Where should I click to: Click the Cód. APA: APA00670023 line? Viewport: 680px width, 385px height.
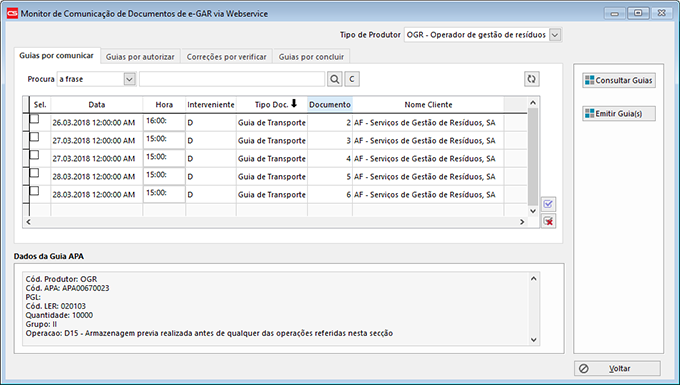click(x=67, y=288)
